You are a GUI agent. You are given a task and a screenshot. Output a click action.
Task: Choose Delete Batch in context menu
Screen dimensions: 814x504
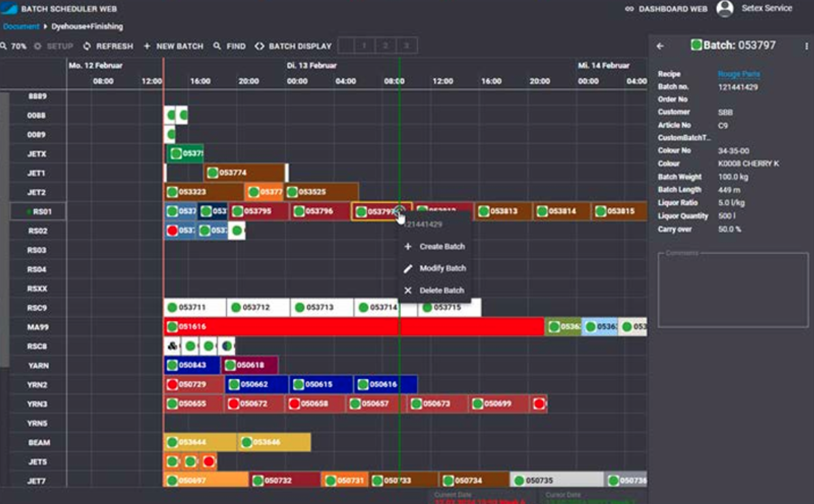point(435,291)
